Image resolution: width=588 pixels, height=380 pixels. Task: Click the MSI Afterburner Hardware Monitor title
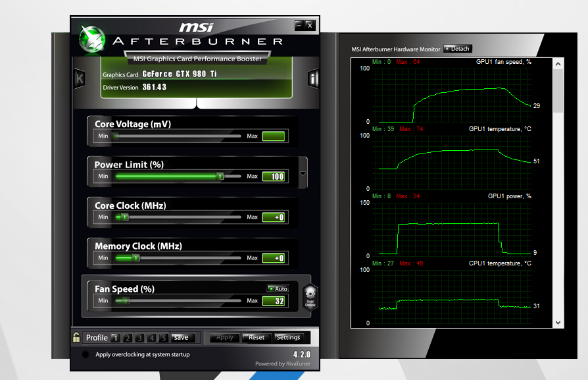tap(396, 49)
